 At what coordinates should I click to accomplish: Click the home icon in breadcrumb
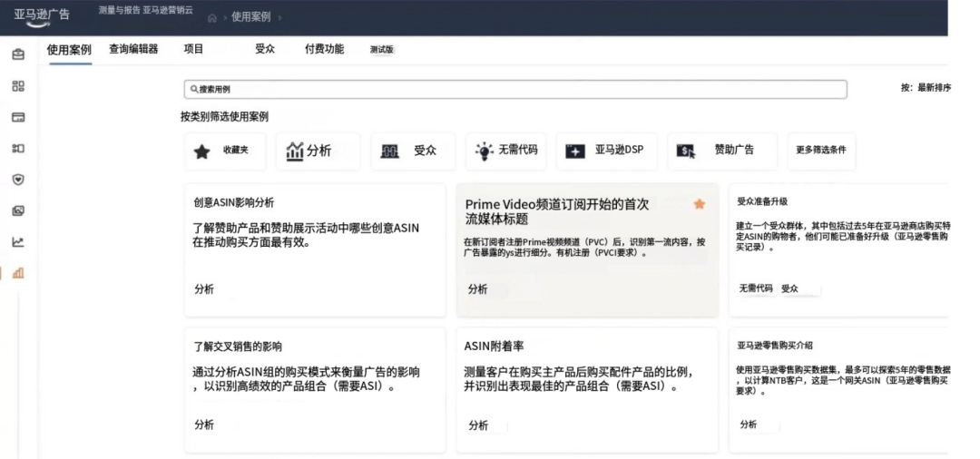click(211, 18)
